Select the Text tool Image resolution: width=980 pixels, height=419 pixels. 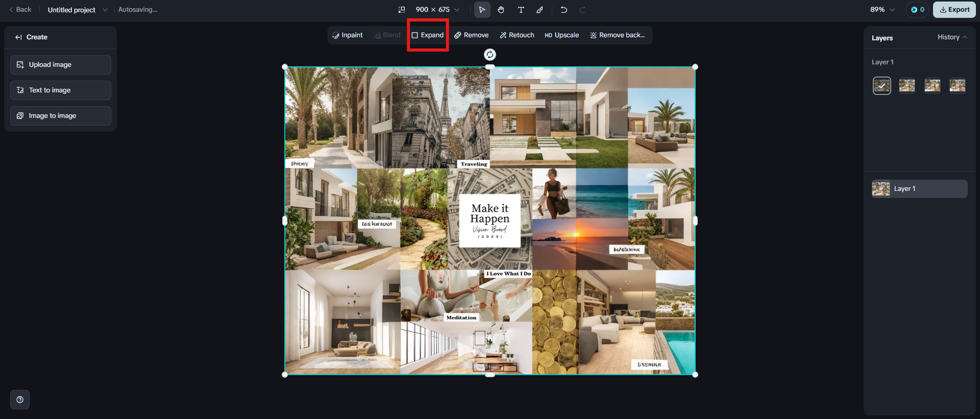point(521,10)
